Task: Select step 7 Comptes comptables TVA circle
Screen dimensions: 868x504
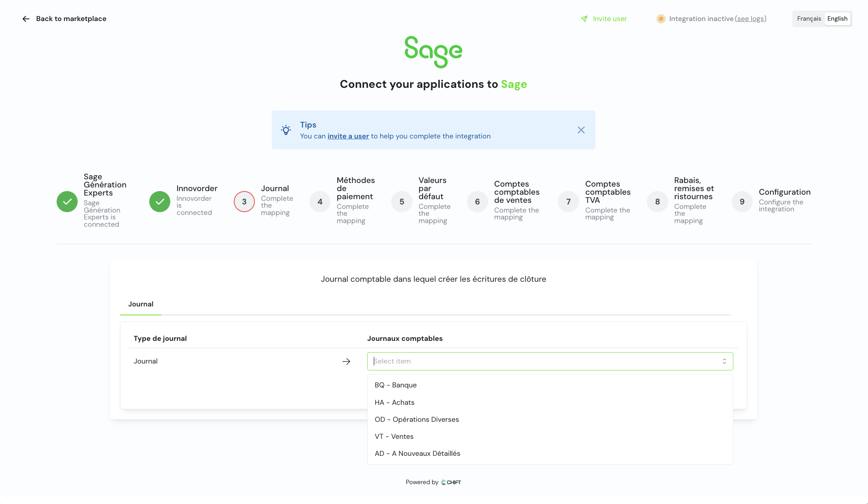Action: (x=568, y=202)
